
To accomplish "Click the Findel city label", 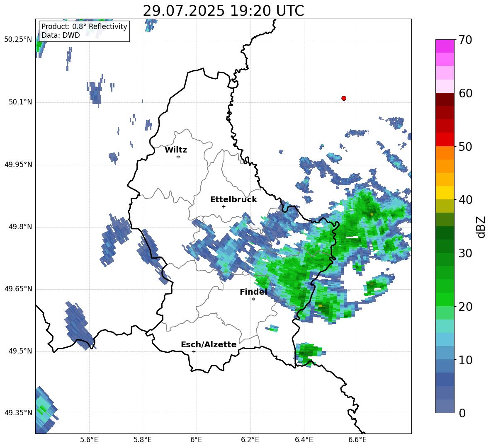I will pos(253,292).
